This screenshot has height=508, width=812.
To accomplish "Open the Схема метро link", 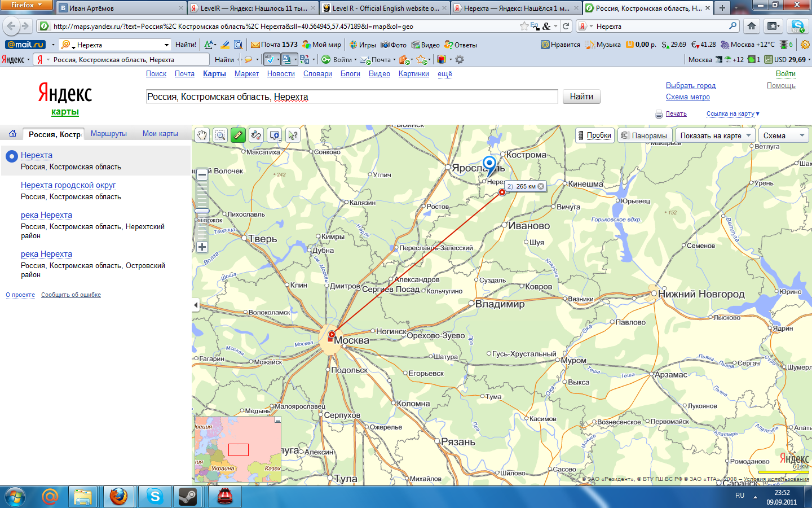I will [x=688, y=97].
